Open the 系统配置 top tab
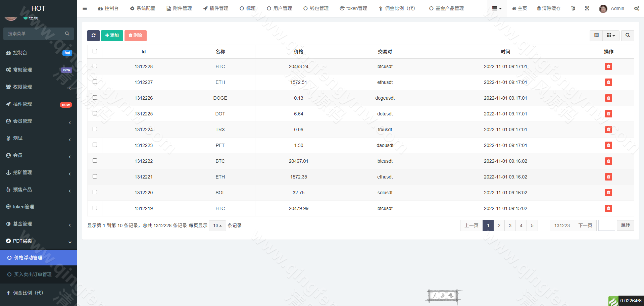Screen dimensions: 644x306 coord(143,8)
